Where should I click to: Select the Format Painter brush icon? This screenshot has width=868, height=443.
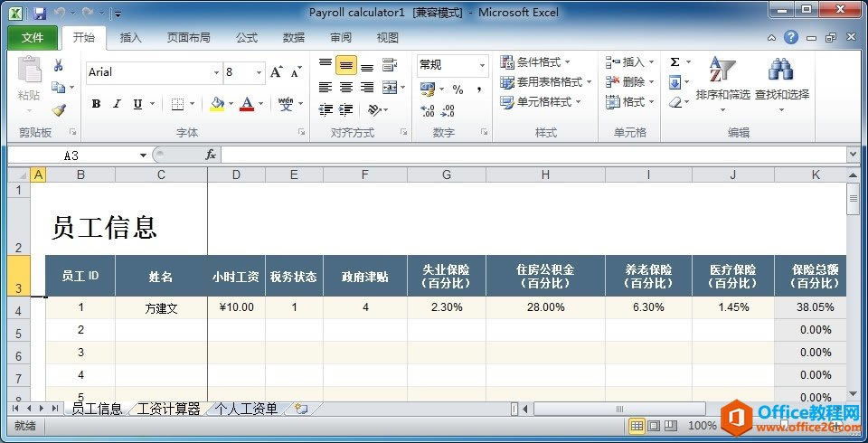(x=58, y=110)
